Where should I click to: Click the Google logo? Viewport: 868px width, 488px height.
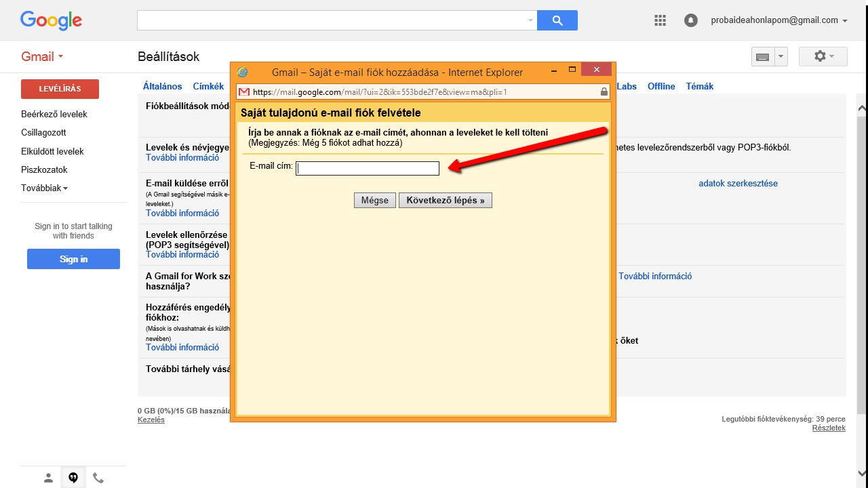pyautogui.click(x=51, y=20)
